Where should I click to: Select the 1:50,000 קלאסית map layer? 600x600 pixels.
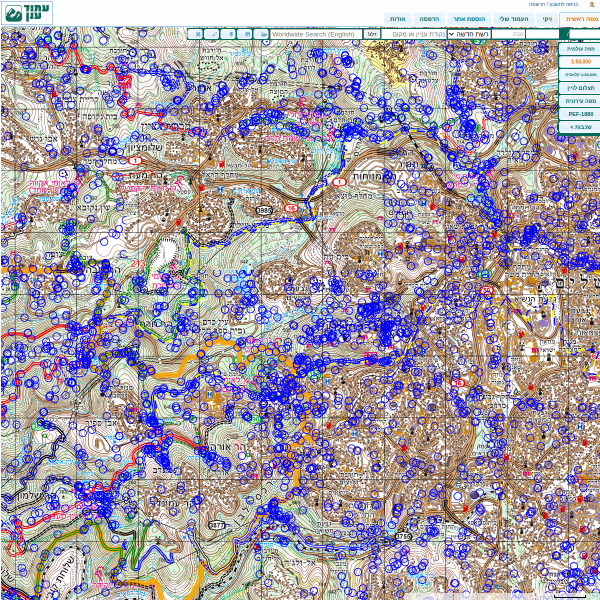tap(580, 75)
